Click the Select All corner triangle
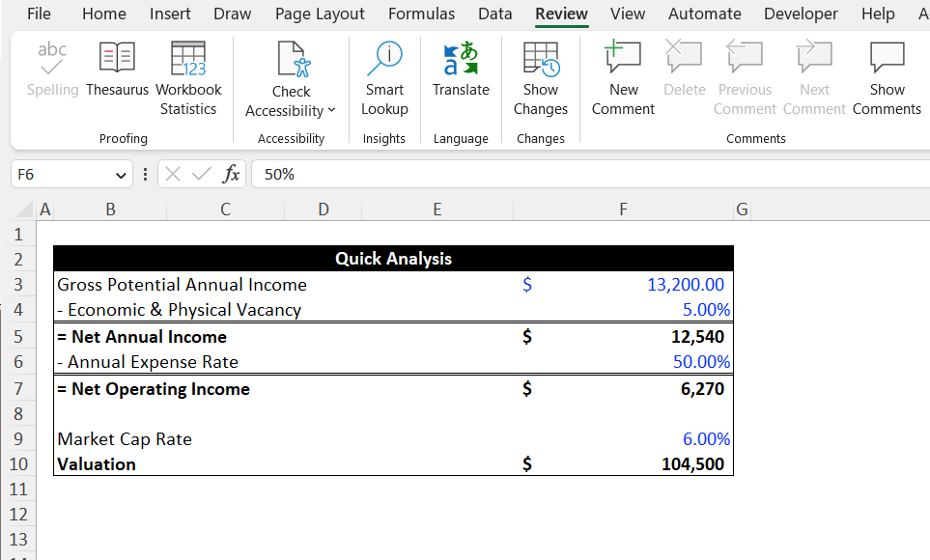This screenshot has width=930, height=560. (x=24, y=209)
